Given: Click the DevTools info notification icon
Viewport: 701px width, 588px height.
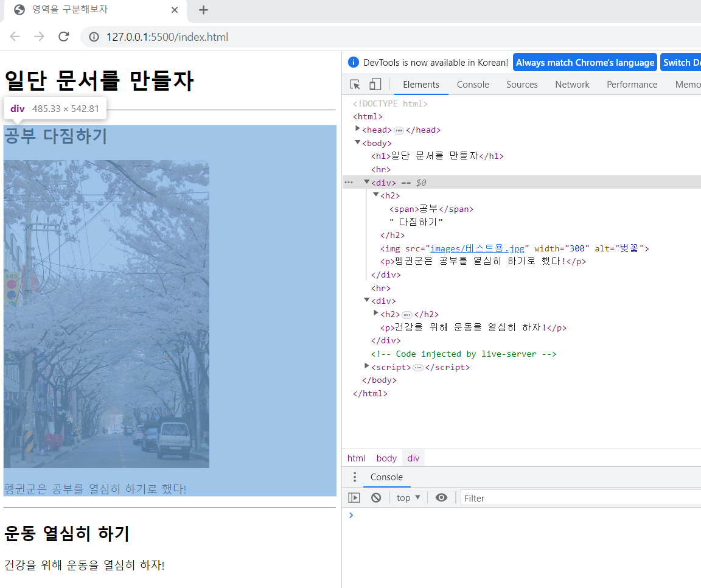Looking at the screenshot, I should (x=353, y=62).
